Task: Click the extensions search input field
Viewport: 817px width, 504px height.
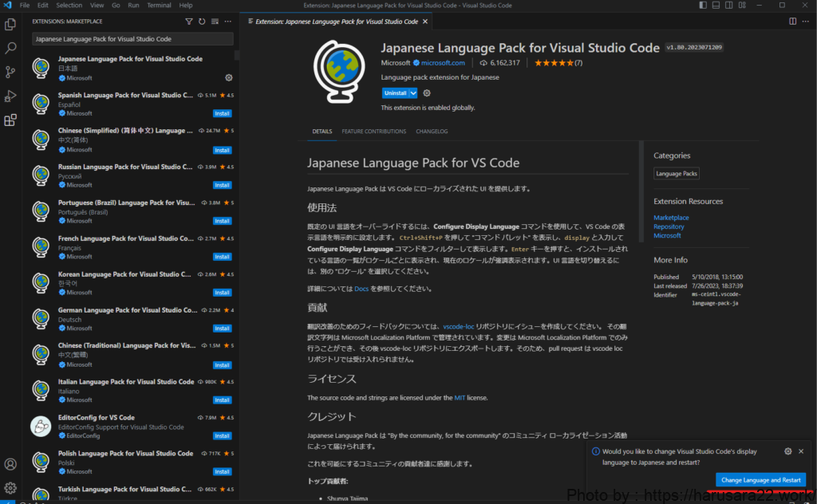Action: 132,38
